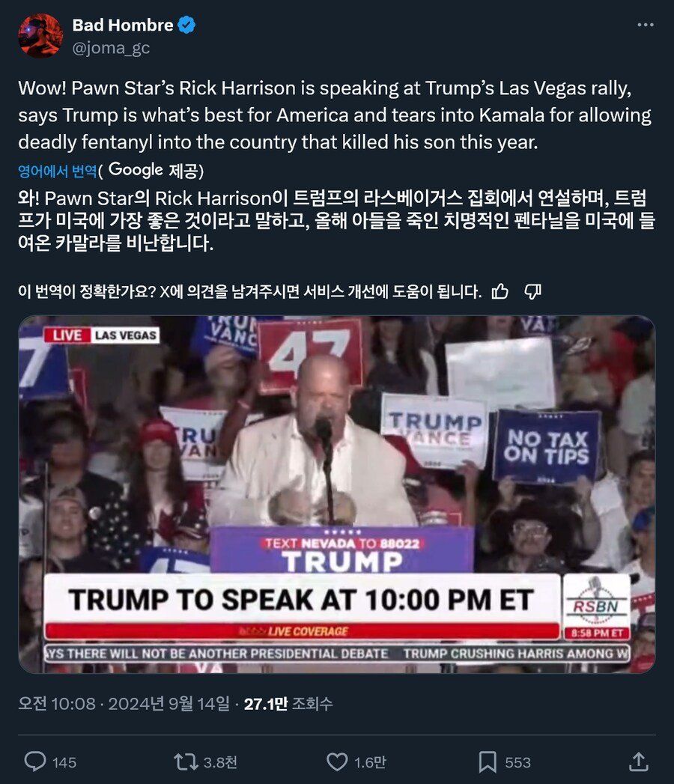Click the reply speech bubble icon

point(35,762)
